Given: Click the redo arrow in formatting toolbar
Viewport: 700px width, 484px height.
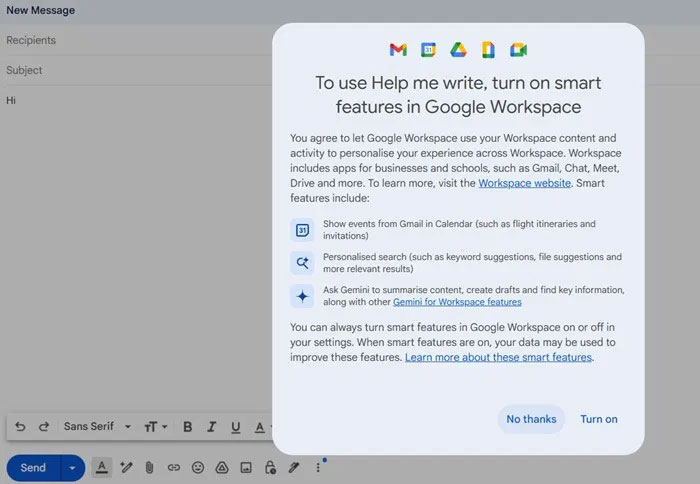Looking at the screenshot, I should [x=44, y=427].
